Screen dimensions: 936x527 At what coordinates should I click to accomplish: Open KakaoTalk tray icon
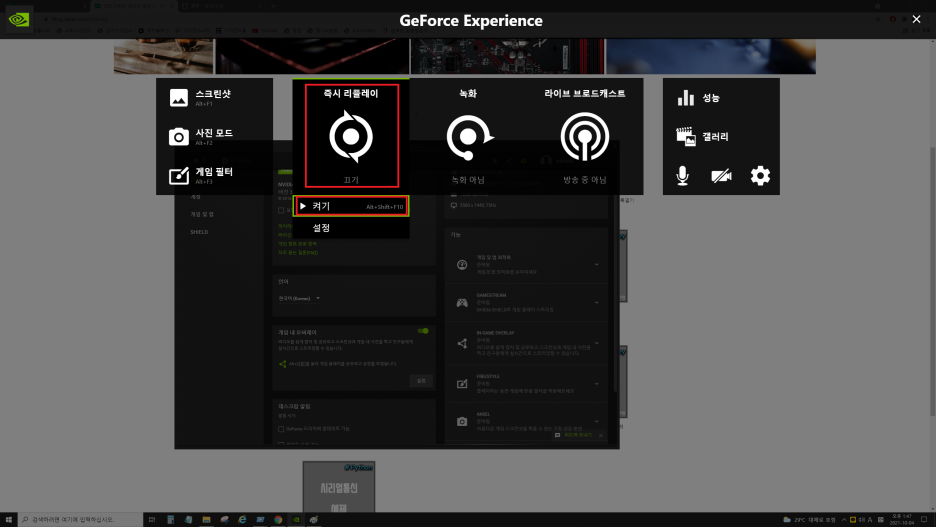(x=853, y=519)
